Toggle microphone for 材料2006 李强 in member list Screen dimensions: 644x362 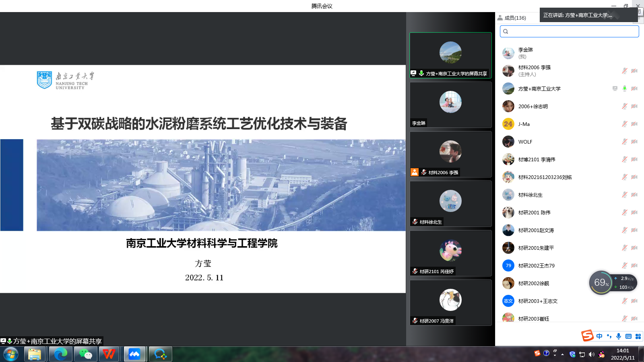pyautogui.click(x=624, y=71)
